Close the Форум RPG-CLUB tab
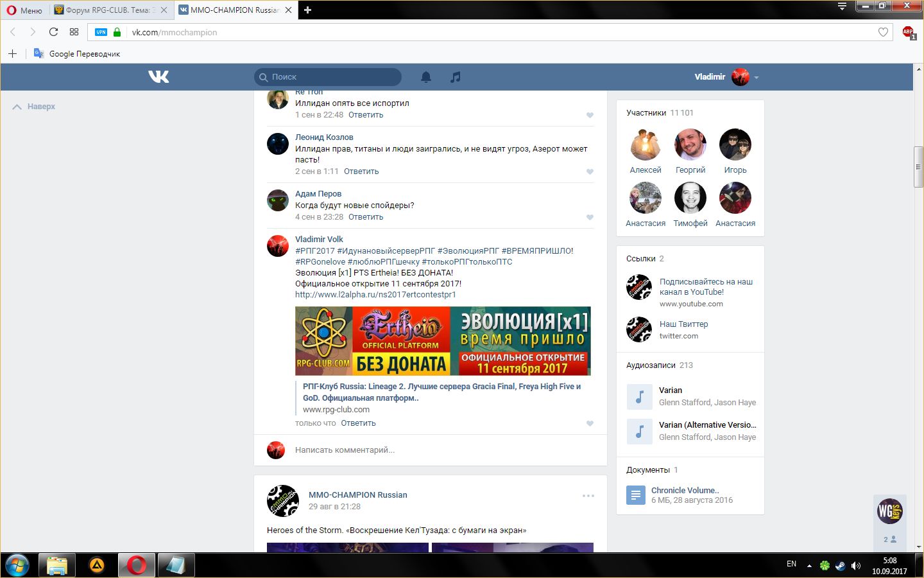 click(164, 10)
